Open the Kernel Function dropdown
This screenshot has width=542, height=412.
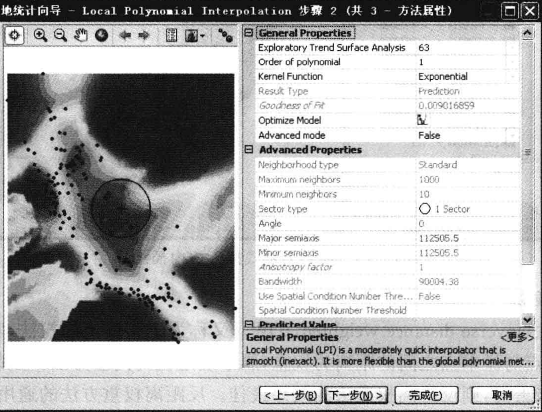[513, 76]
